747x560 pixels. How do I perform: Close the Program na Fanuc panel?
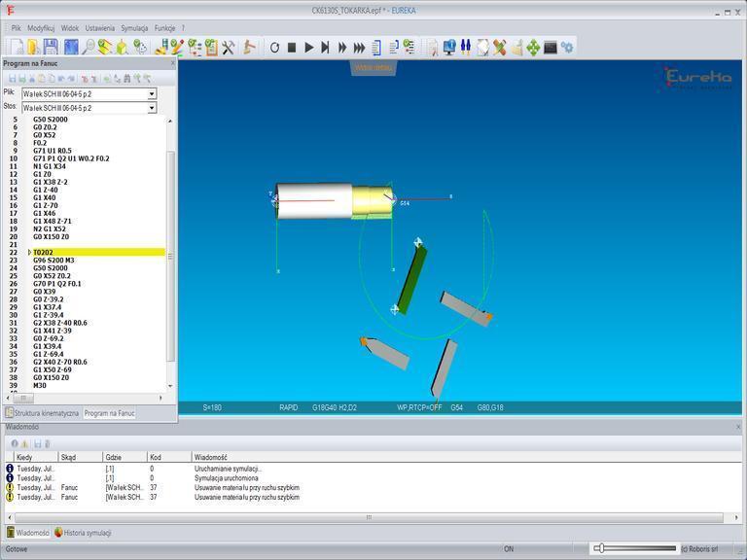point(173,63)
